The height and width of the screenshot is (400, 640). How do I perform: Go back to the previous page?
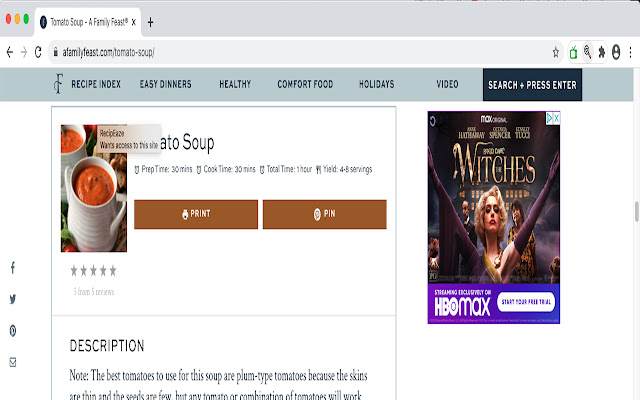pos(10,52)
